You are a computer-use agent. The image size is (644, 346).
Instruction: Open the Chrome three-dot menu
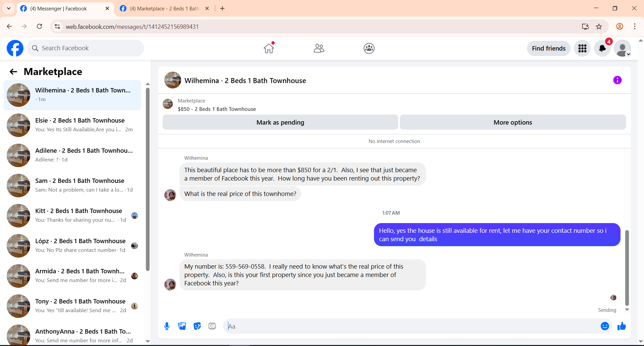click(x=635, y=26)
